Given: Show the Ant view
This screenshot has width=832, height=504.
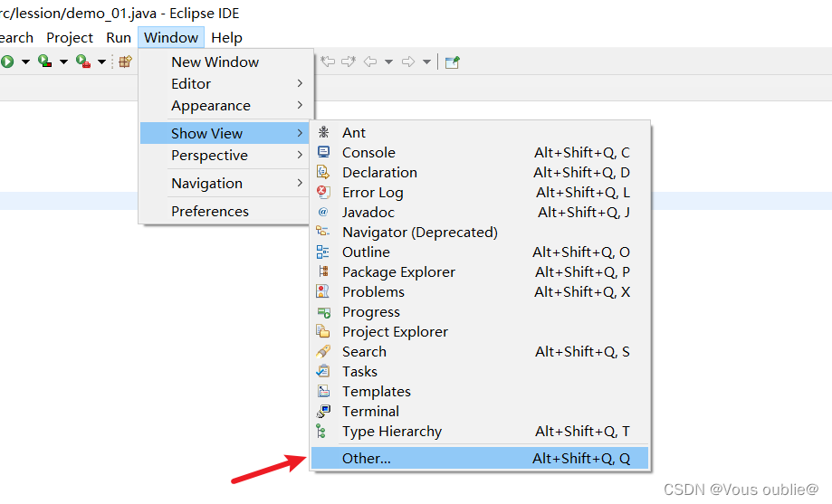Looking at the screenshot, I should click(x=480, y=133).
